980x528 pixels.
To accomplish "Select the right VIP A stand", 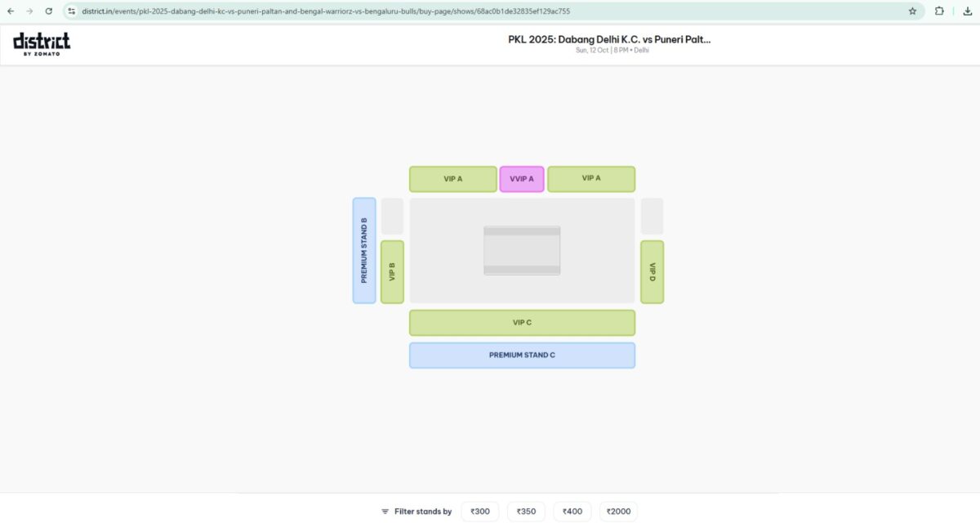I will tap(591, 178).
